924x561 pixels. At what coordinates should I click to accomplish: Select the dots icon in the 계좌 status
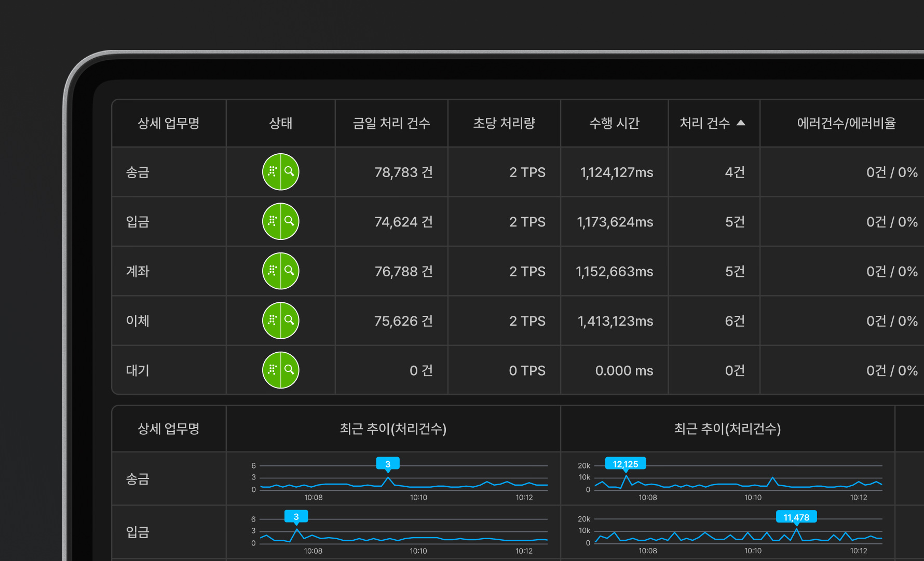(x=272, y=271)
